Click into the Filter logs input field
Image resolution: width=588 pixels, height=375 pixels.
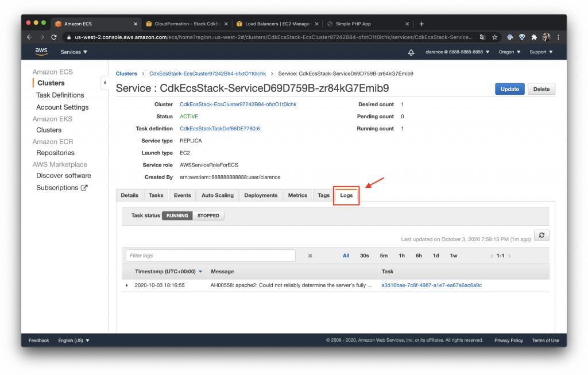(210, 256)
